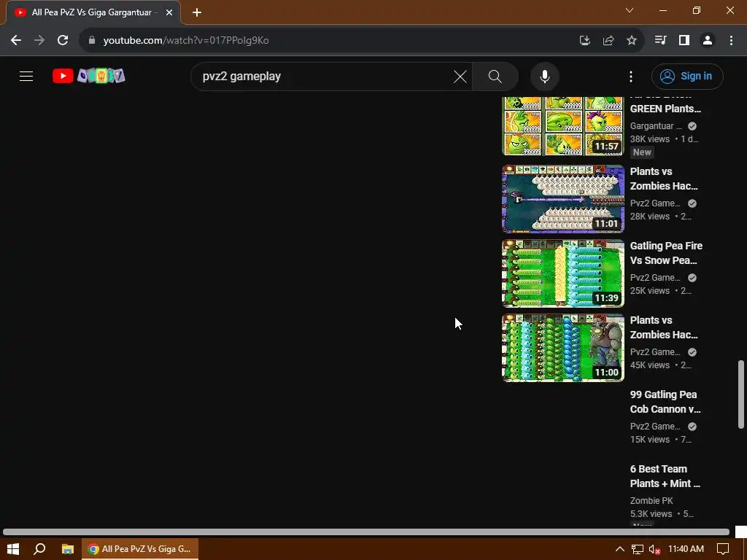Click the muted volume tray icon

(x=654, y=549)
